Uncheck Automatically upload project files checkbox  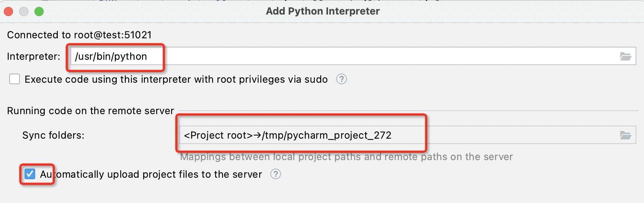[30, 174]
